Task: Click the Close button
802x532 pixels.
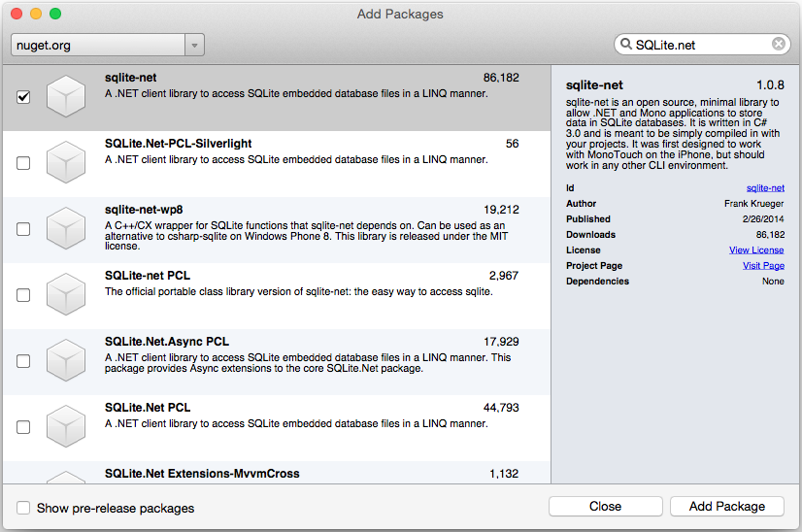Action: click(605, 506)
